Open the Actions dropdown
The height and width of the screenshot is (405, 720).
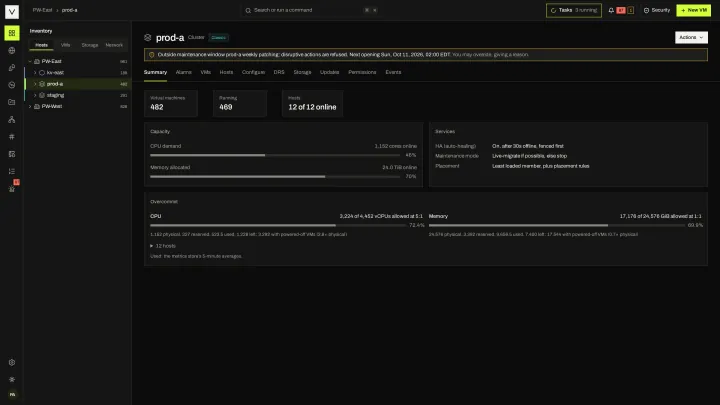coord(691,37)
